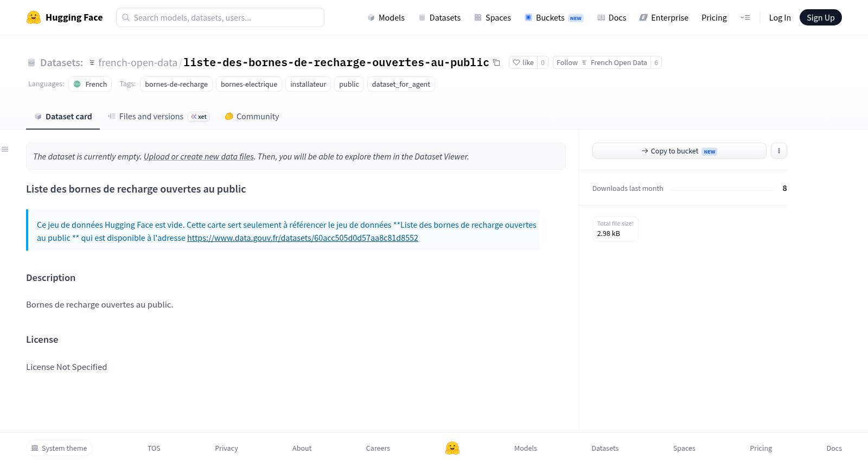Go to Pricing in top navigation
This screenshot has width=868, height=467.
pyautogui.click(x=714, y=17)
